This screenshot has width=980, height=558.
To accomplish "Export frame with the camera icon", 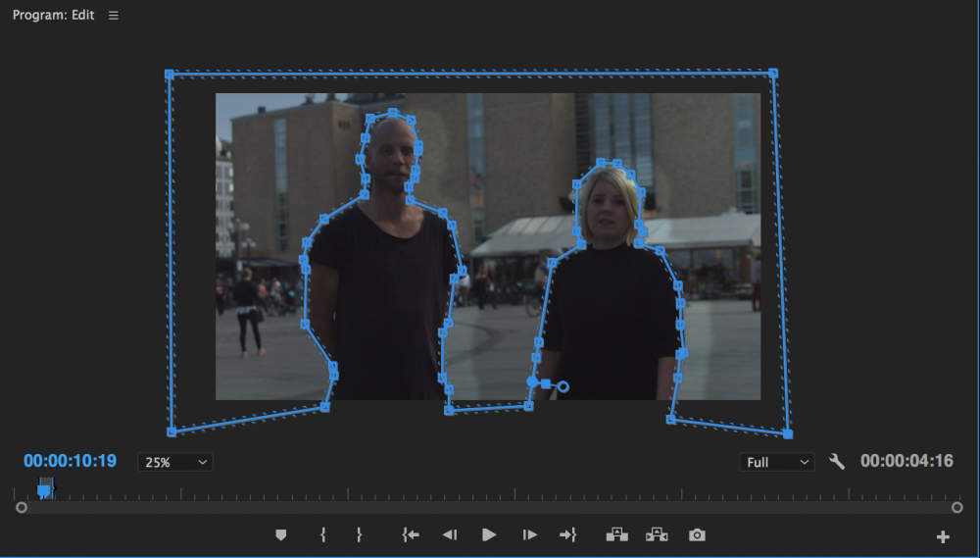I will click(x=697, y=534).
